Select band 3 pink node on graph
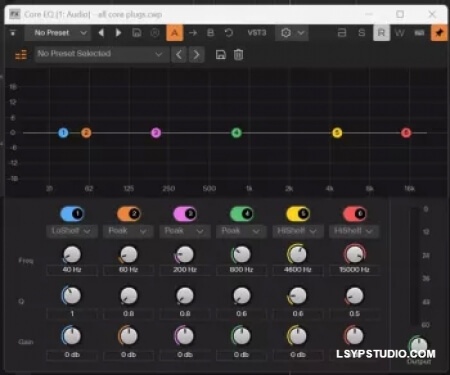Screen dimensions: 450x375 [x=156, y=133]
